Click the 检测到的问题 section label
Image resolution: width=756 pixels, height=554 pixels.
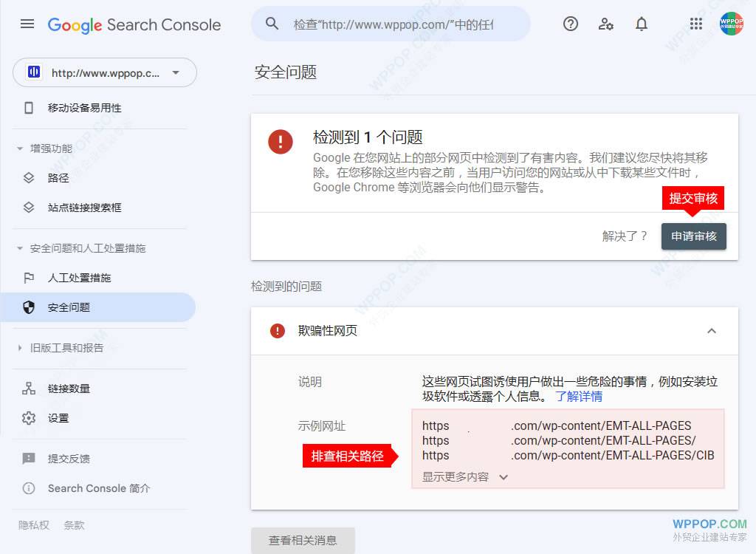click(x=286, y=287)
